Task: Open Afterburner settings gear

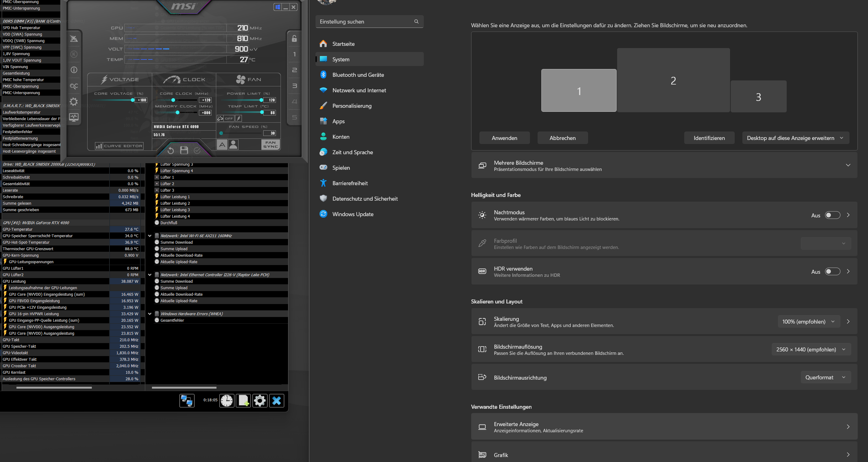Action: (74, 102)
